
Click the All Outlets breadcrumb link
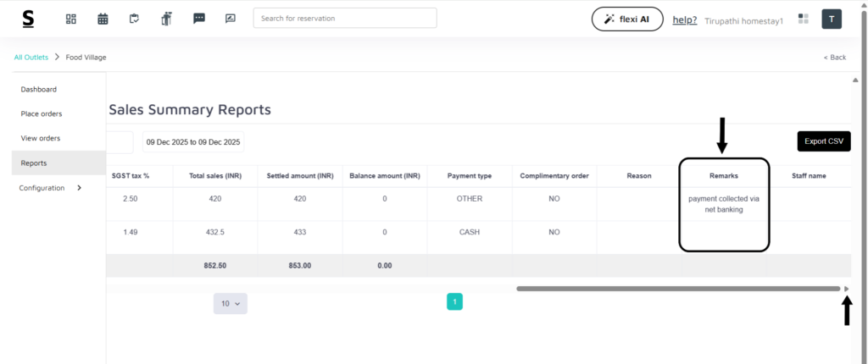[31, 57]
